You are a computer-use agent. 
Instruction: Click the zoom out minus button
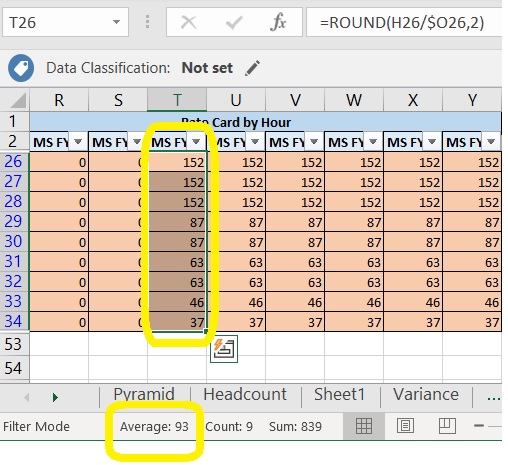click(479, 426)
